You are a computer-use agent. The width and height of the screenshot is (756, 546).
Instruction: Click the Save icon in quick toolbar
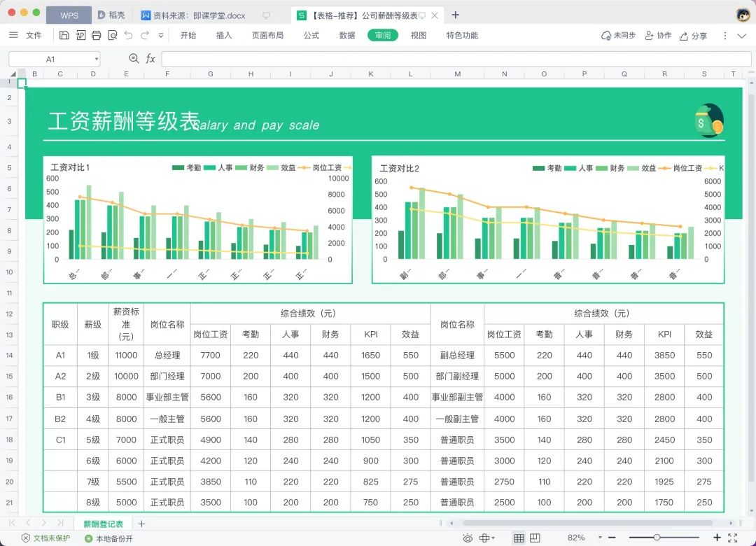[64, 35]
